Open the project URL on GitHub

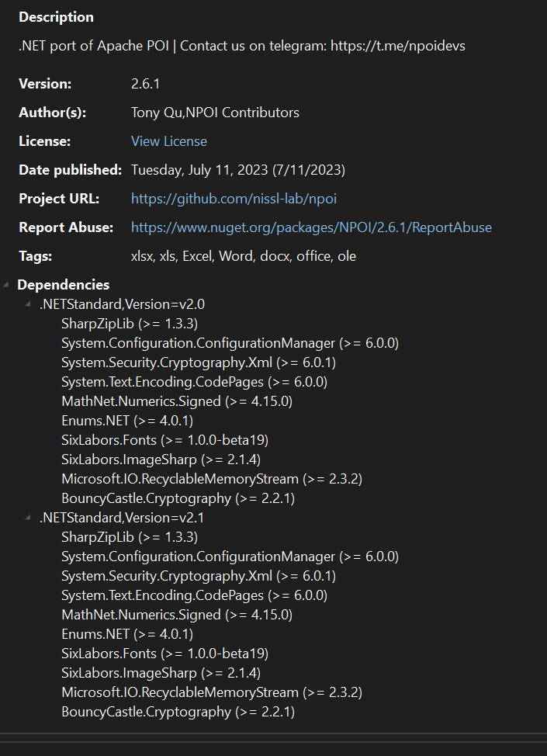pyautogui.click(x=234, y=199)
